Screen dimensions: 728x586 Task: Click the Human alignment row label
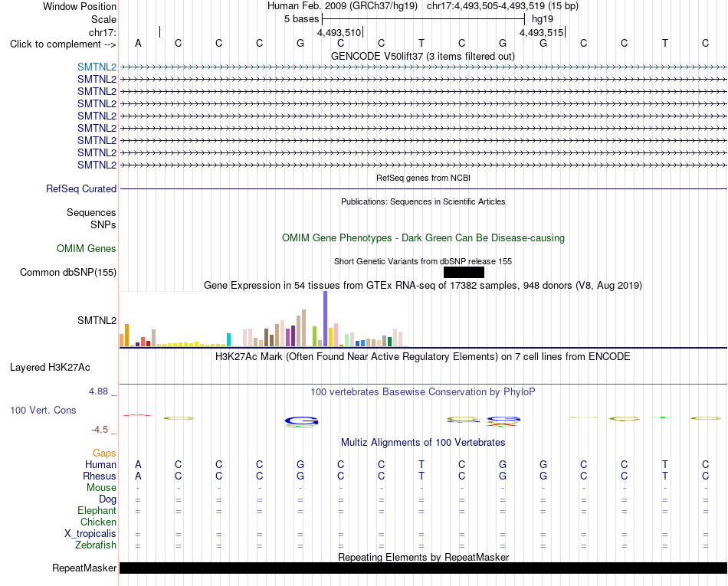(100, 465)
